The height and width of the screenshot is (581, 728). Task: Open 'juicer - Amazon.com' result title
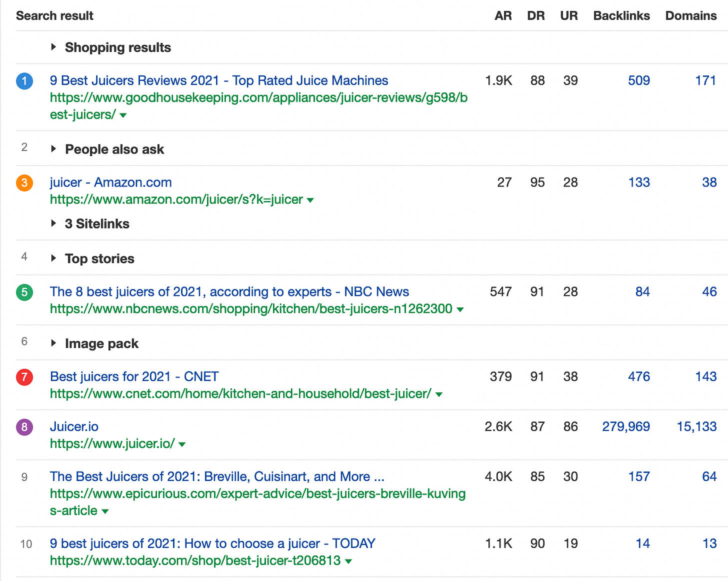[111, 182]
